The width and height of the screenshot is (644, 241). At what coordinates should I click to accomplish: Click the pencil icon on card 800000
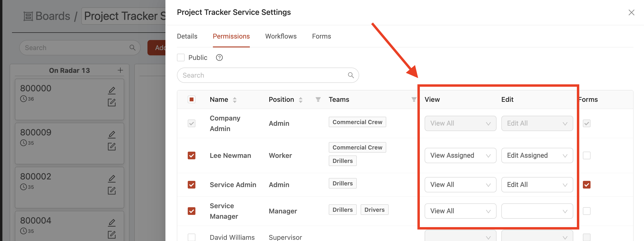(112, 90)
